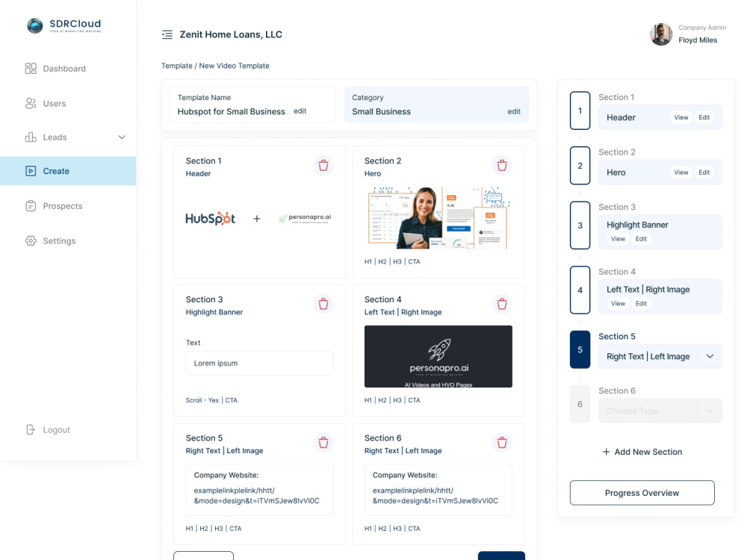Open Create in sidebar
Viewport: 747px width, 560px height.
[x=68, y=171]
